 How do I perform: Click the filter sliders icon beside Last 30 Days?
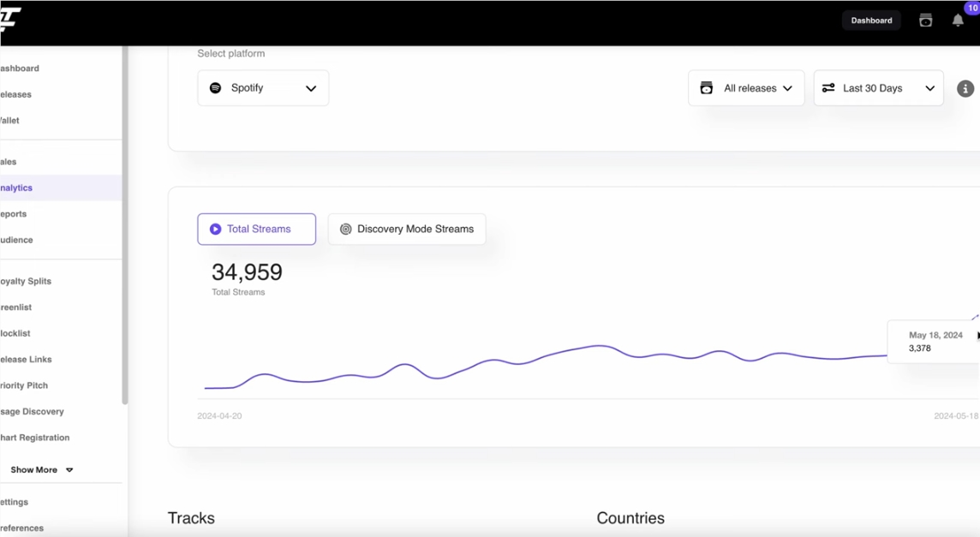click(x=828, y=88)
